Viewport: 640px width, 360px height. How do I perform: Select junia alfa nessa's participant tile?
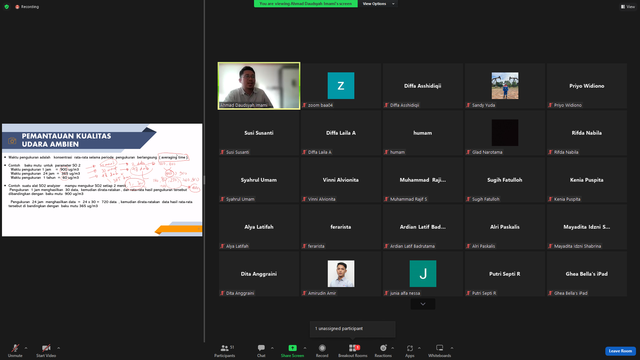[423, 274]
